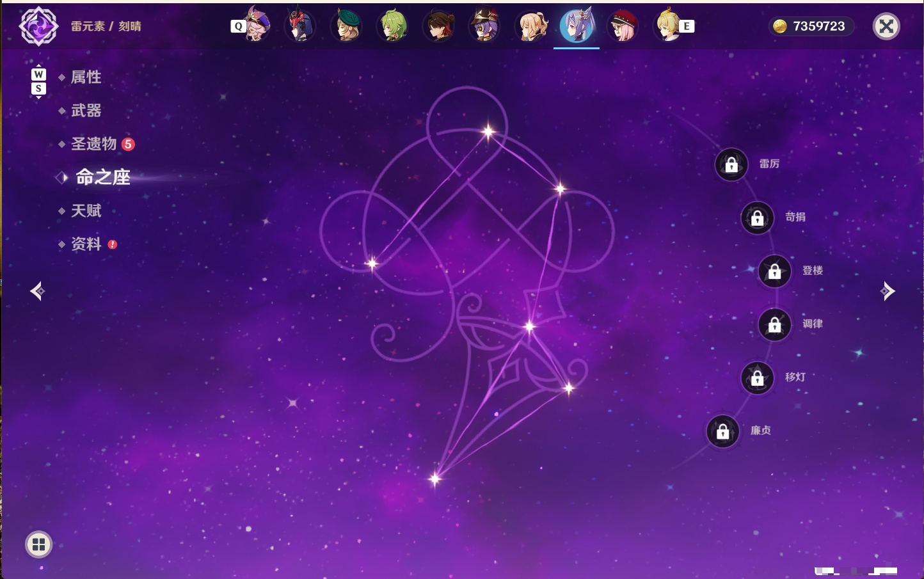Select the 资料 profile tab
Viewport: 924px width, 579px height.
coord(86,244)
